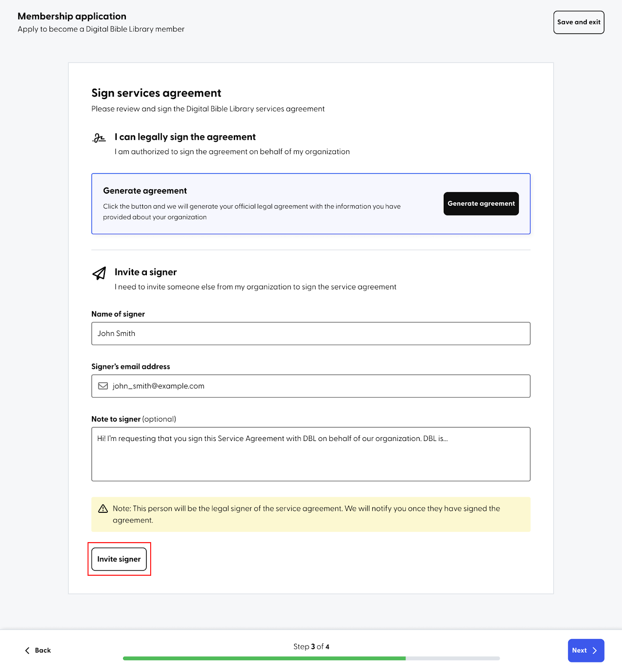The width and height of the screenshot is (622, 672).
Task: Go to the Next step
Action: (586, 651)
